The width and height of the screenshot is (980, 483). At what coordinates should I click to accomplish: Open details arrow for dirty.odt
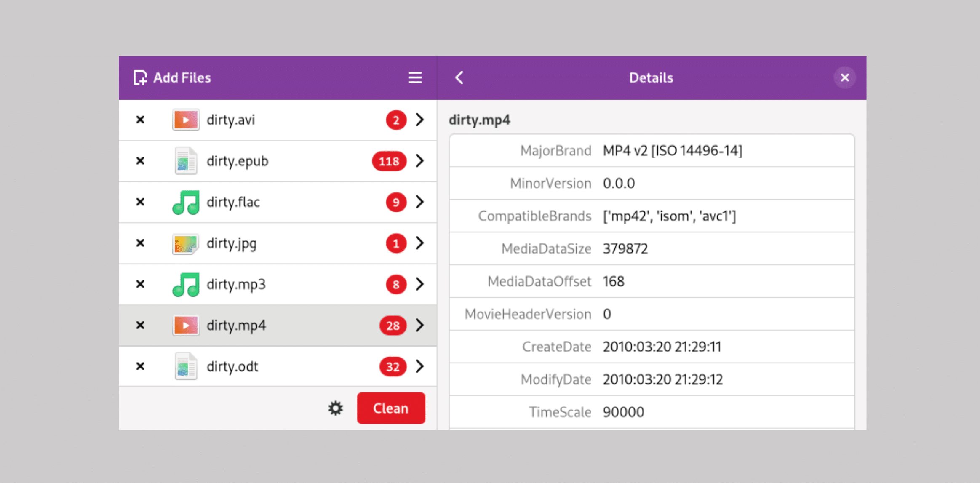[419, 366]
